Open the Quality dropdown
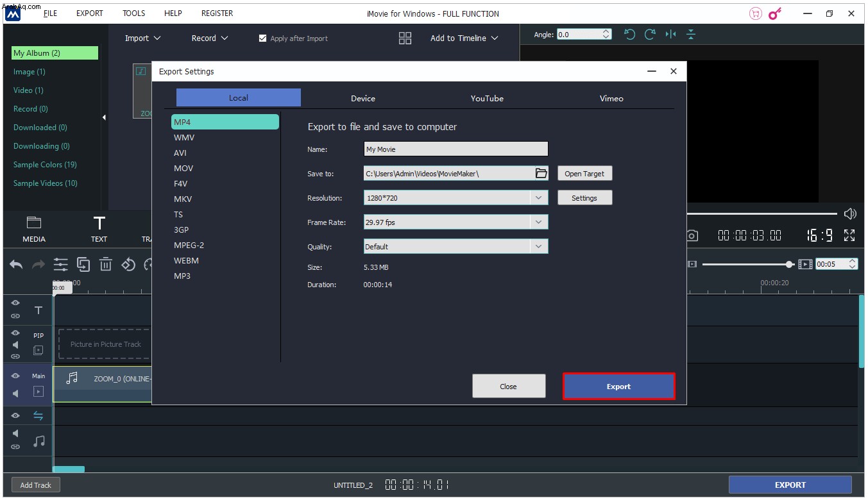The height and width of the screenshot is (500, 868). tap(455, 246)
